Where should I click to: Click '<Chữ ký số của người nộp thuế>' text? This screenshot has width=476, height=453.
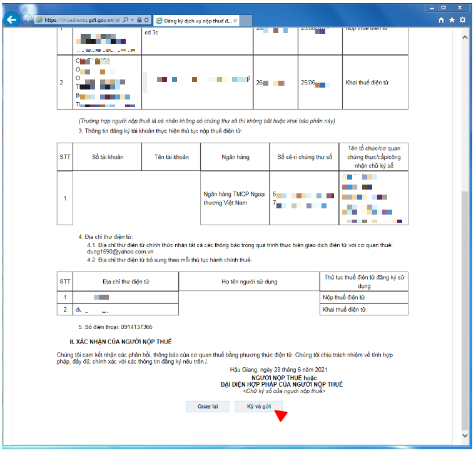(284, 391)
